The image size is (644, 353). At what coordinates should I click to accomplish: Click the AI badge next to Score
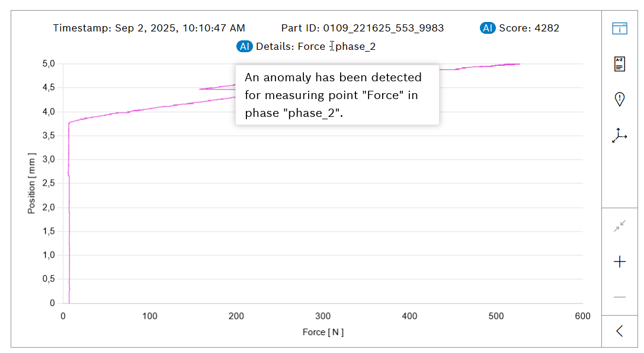tap(488, 28)
